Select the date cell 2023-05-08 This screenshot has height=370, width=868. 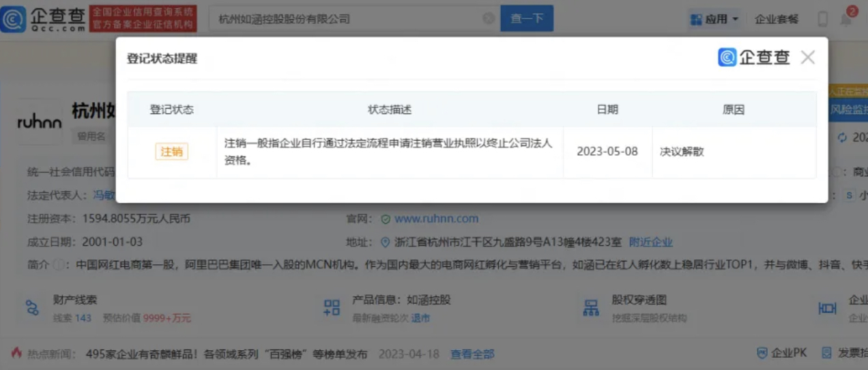point(607,152)
